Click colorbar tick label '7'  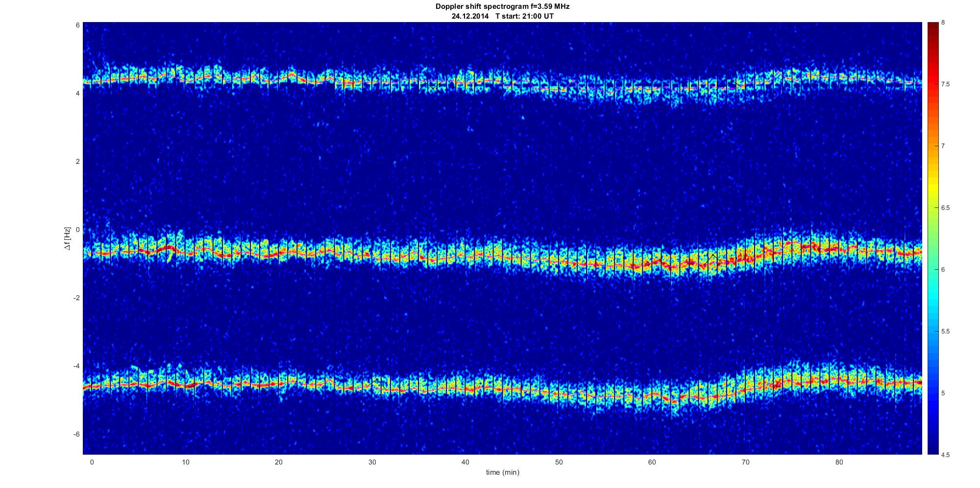pyautogui.click(x=943, y=146)
